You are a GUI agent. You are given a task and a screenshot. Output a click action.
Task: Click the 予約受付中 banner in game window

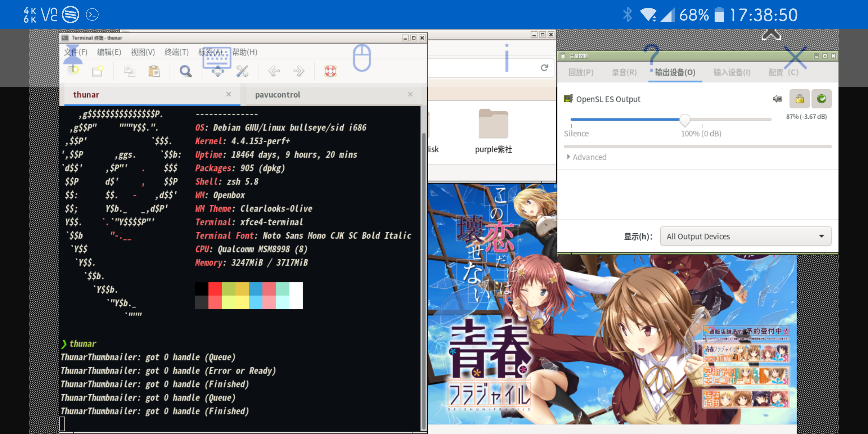[x=746, y=331]
